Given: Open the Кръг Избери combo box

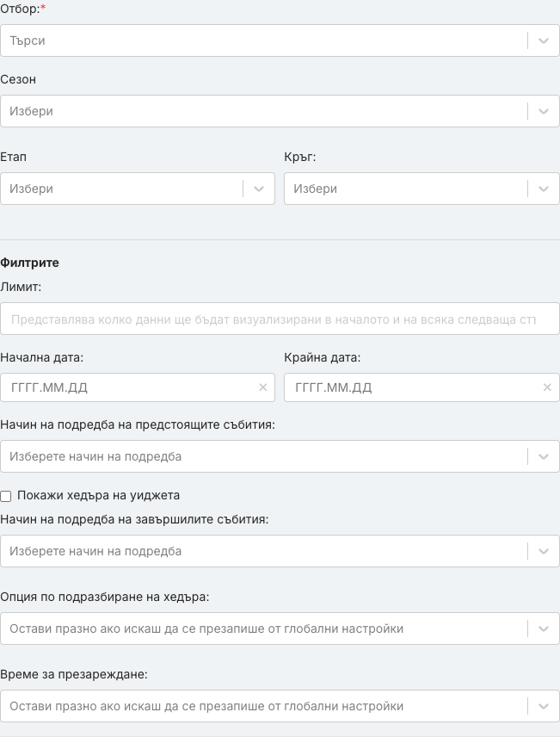Looking at the screenshot, I should tap(422, 189).
